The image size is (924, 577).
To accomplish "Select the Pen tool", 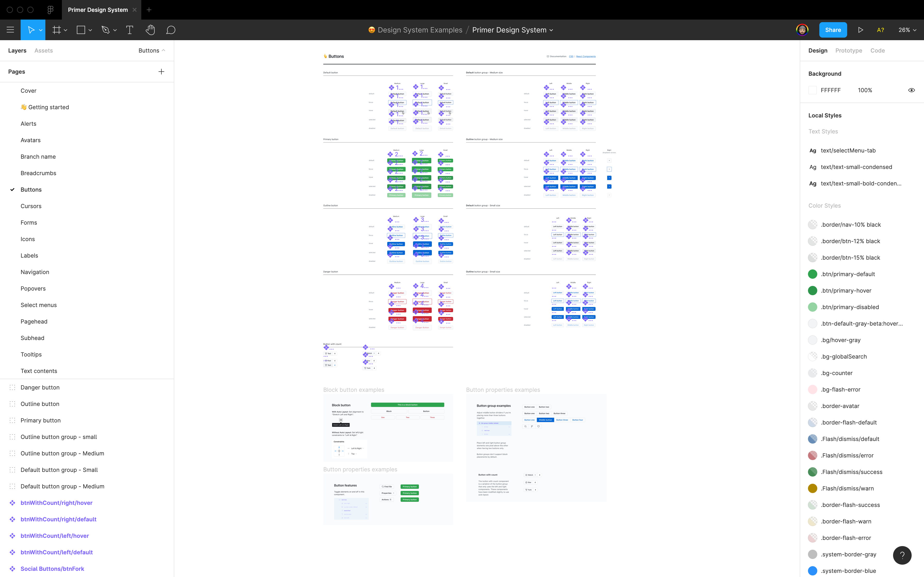I will coord(106,30).
